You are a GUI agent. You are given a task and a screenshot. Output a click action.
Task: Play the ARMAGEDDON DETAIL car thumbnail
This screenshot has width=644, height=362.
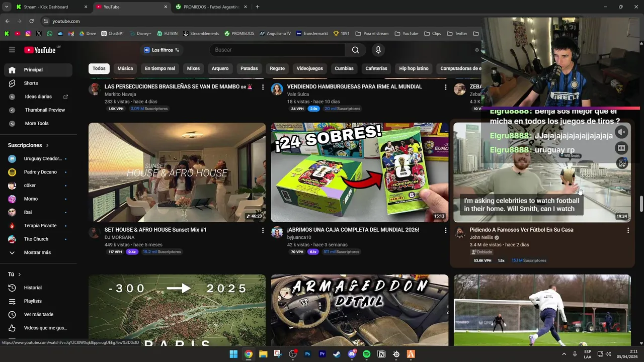(x=360, y=310)
